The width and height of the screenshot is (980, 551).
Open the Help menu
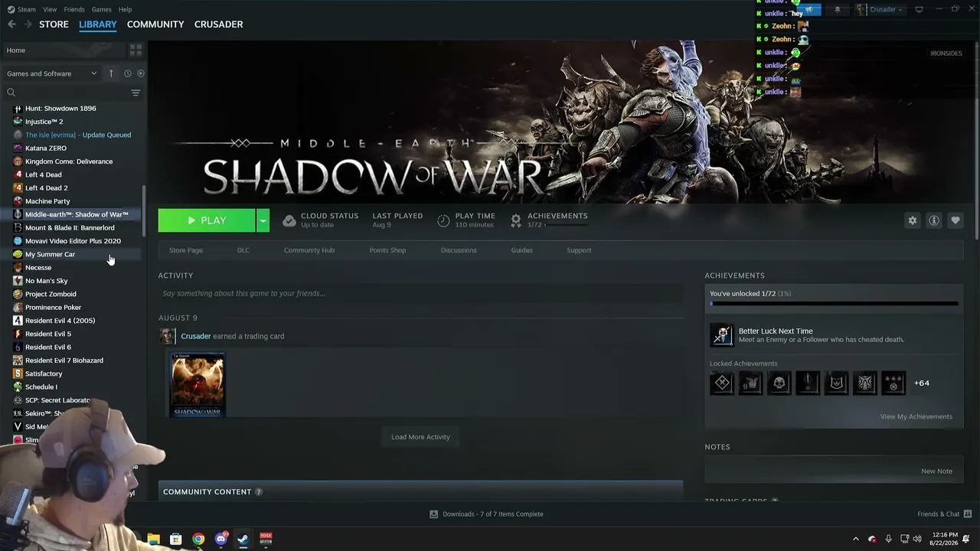click(125, 9)
